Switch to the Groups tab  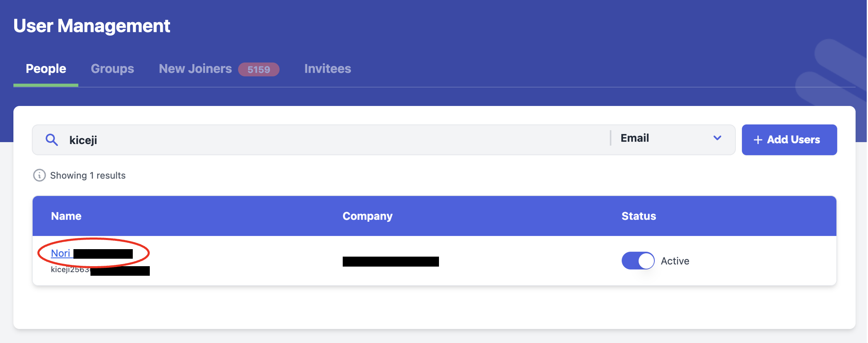click(x=112, y=69)
